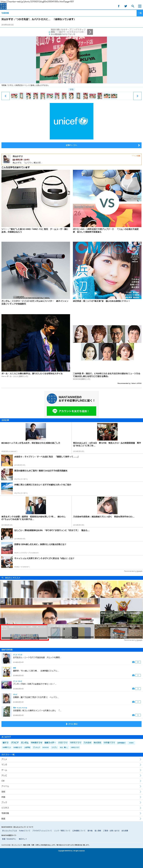Select the first gallery thumbnail
The width and height of the screenshot is (143, 868).
(x=14, y=96)
